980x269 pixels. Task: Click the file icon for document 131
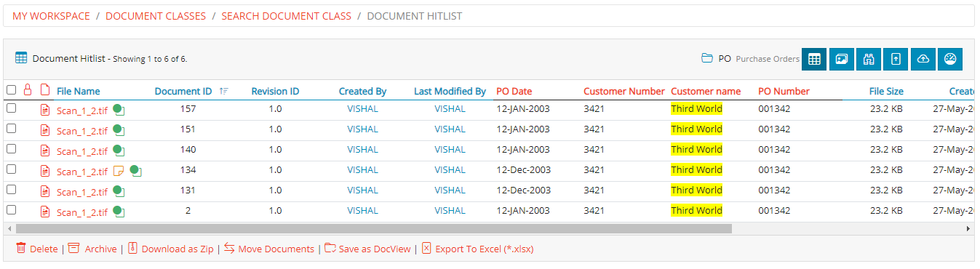45,191
